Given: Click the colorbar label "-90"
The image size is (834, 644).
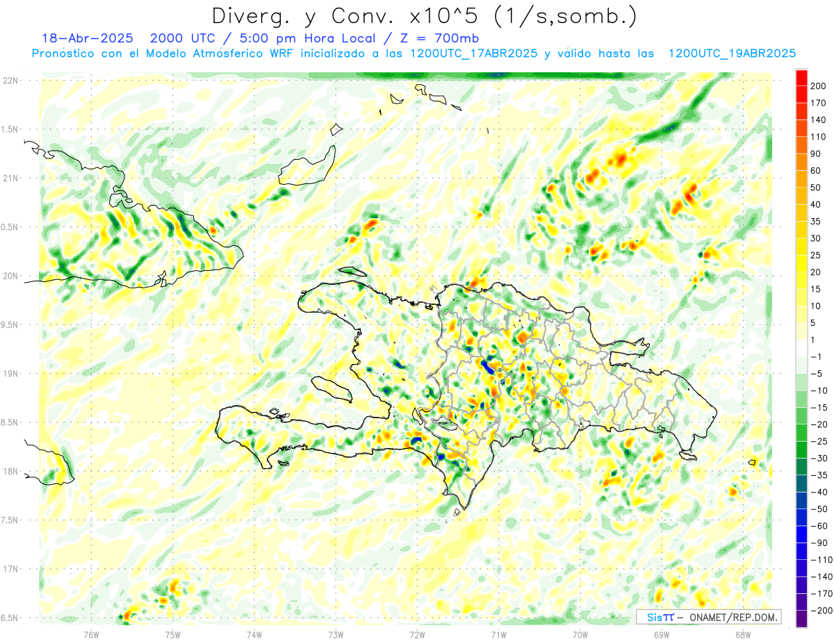Looking at the screenshot, I should (x=821, y=543).
